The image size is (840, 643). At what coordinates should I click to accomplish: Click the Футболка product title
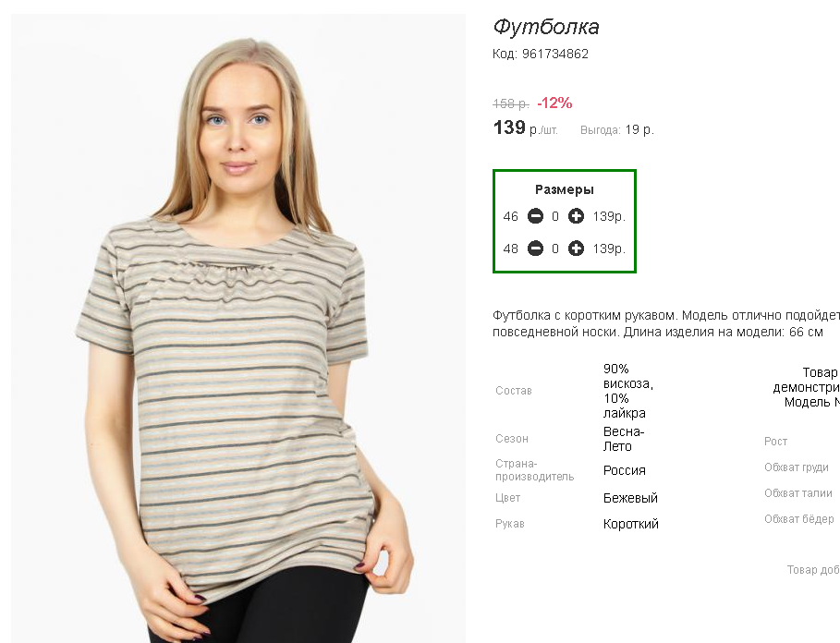tap(546, 27)
